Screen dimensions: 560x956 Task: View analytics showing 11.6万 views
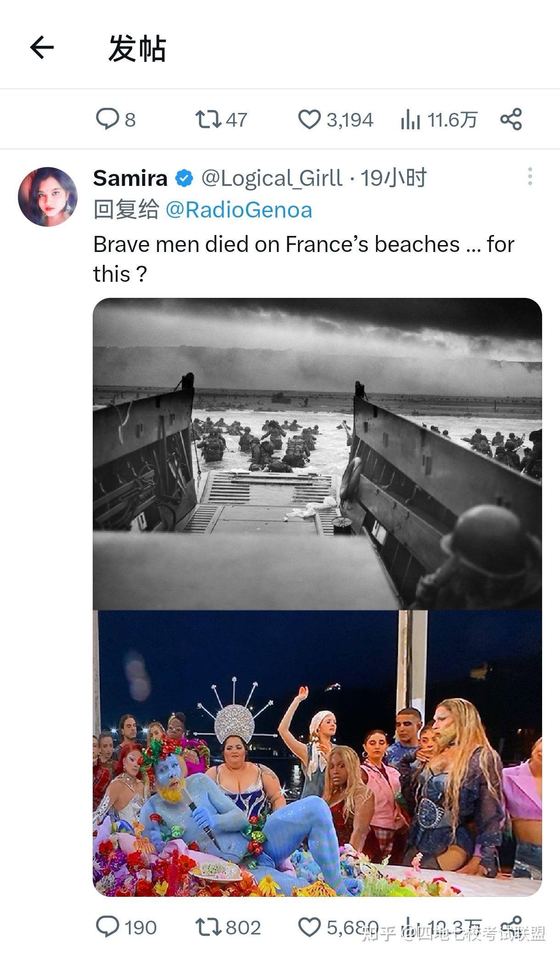tap(439, 120)
